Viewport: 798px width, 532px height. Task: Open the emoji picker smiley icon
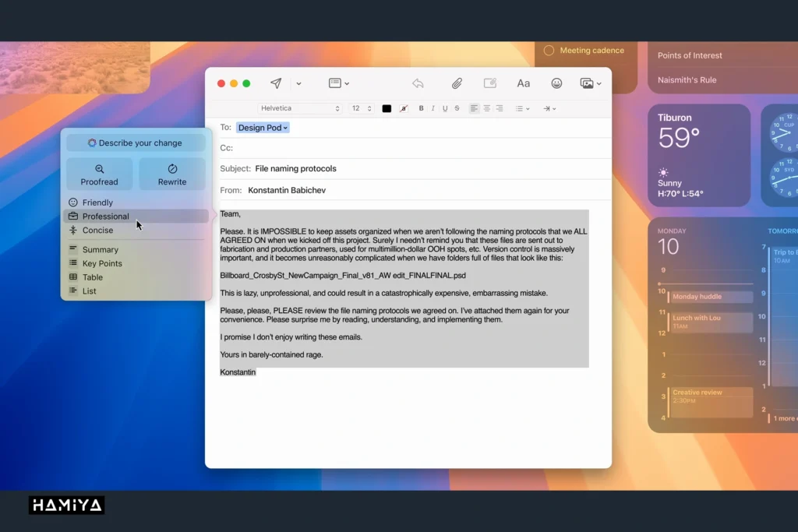[556, 83]
